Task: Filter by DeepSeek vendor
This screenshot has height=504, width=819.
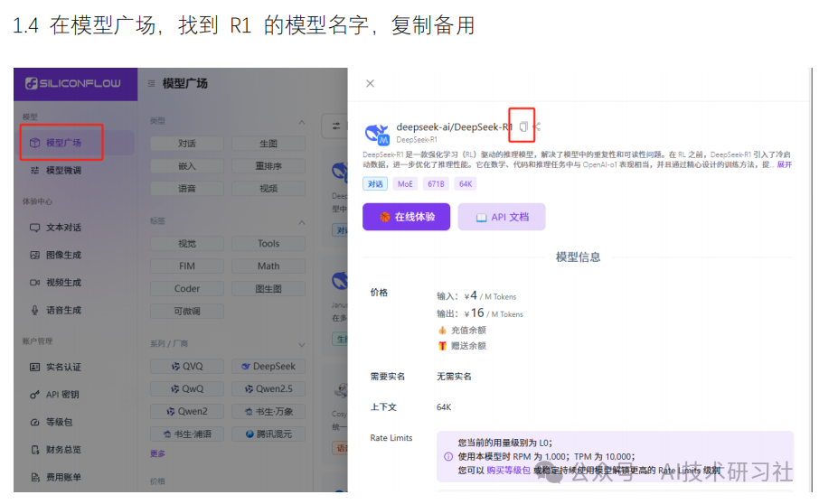Action: 268,367
